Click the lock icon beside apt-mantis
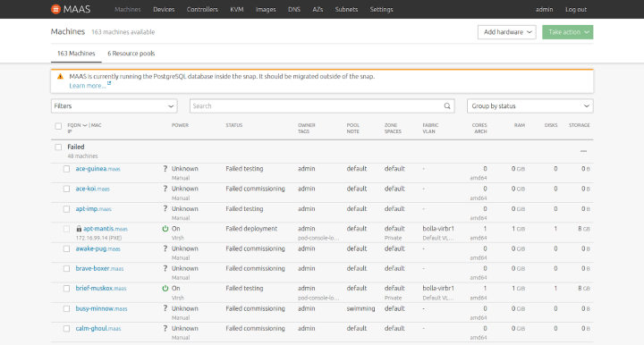644x345 pixels. 79,229
